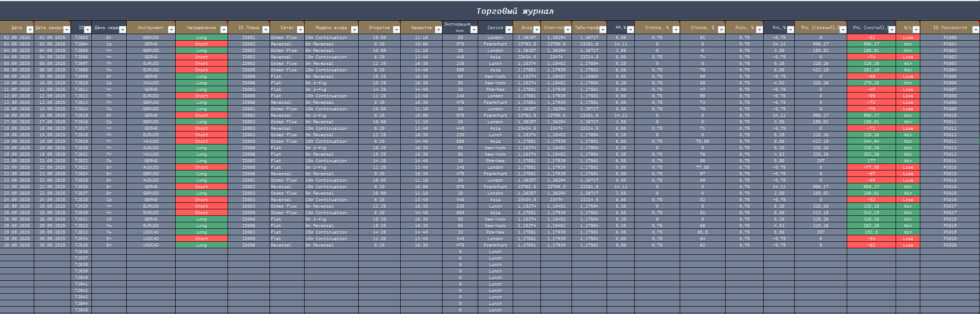Select the TJ036 ID cell
Image resolution: width=980 pixels, height=314 pixels.
[x=81, y=252]
